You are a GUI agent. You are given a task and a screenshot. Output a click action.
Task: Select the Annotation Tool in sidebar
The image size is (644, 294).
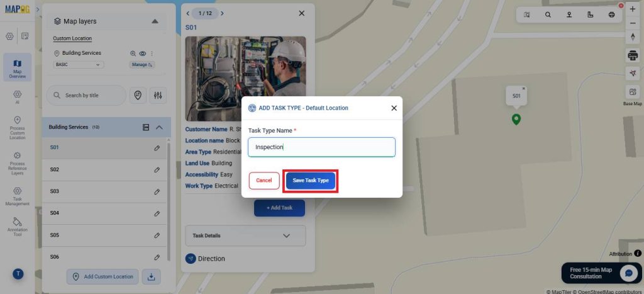17,227
